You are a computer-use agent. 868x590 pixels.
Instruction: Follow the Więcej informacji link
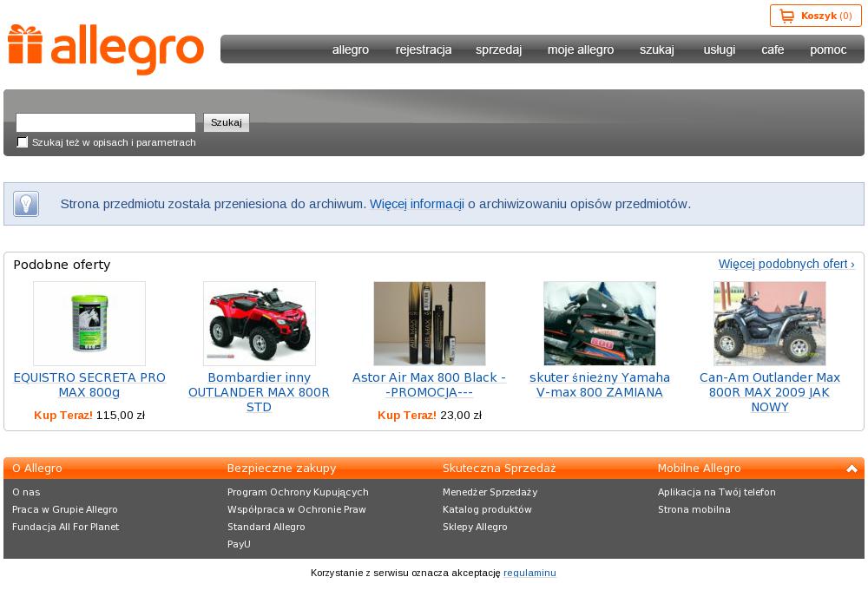pos(417,204)
